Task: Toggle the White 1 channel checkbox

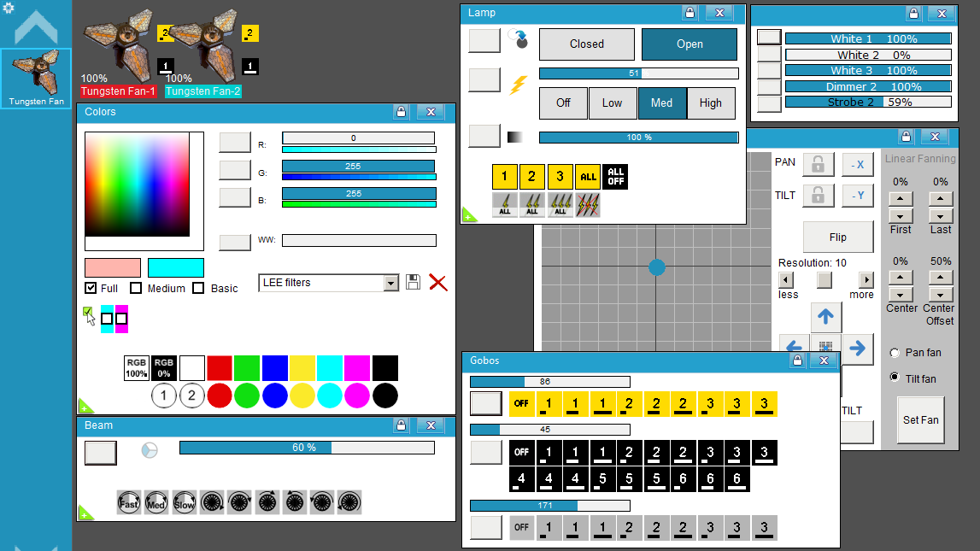Action: click(769, 38)
